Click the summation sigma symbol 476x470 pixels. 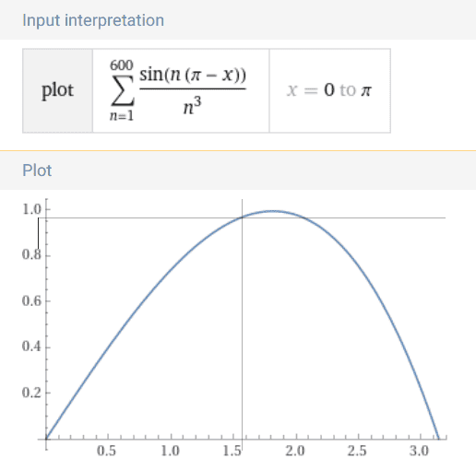[x=123, y=90]
